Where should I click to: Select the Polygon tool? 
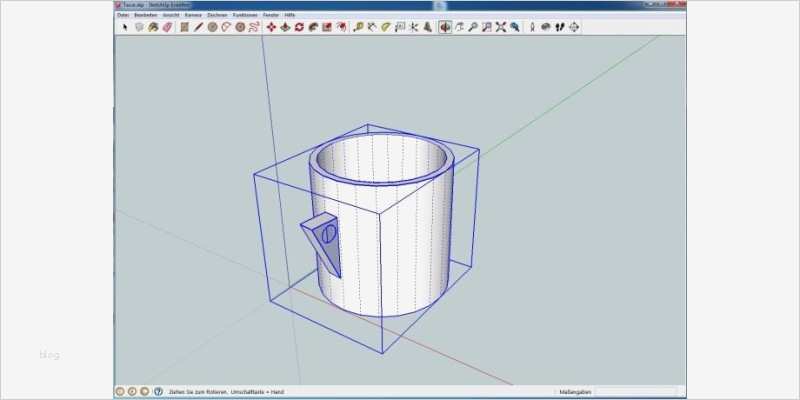point(240,27)
